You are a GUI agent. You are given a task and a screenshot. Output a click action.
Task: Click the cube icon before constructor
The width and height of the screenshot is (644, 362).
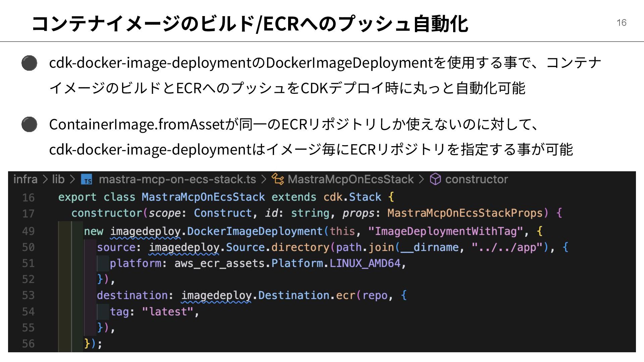click(x=435, y=179)
